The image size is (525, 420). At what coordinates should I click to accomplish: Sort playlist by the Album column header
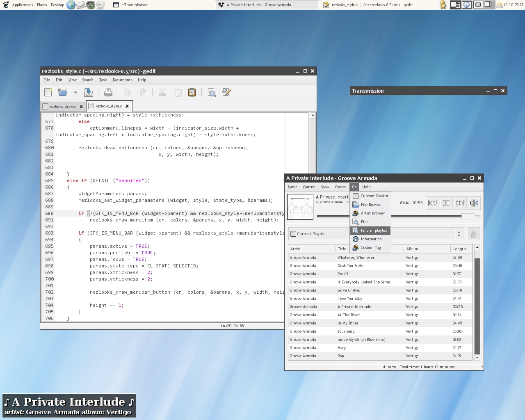[427, 249]
